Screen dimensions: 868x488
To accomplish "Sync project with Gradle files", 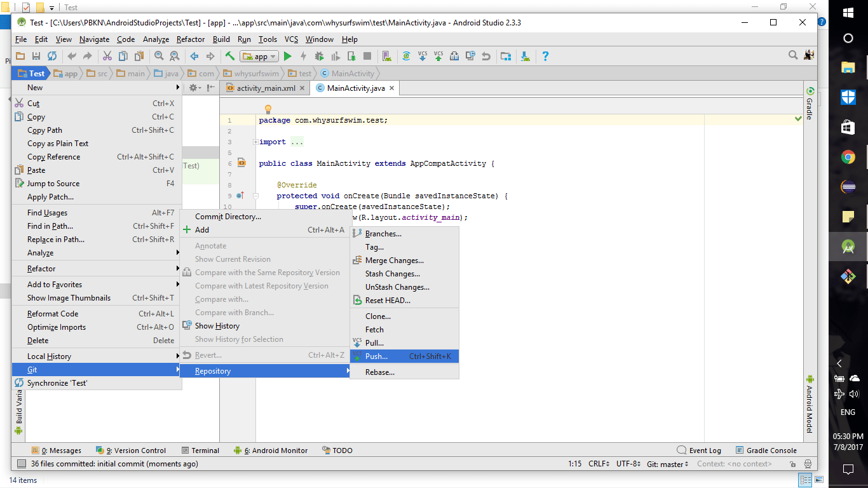I will pos(407,56).
